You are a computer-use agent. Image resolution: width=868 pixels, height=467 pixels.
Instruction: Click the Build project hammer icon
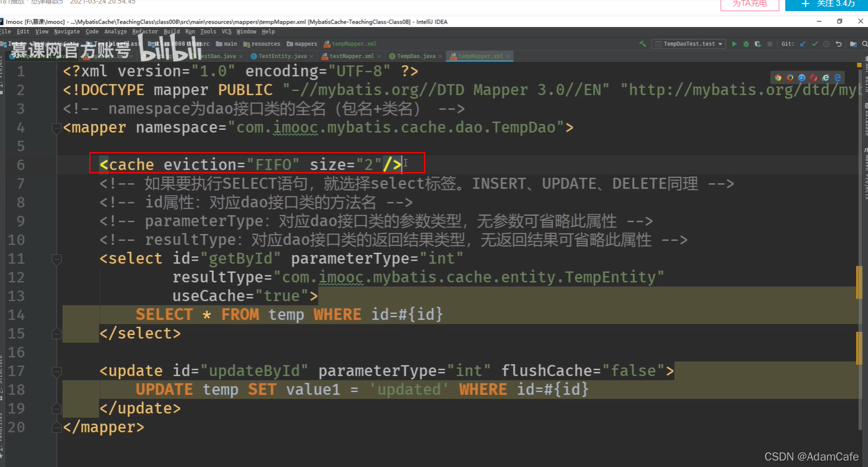642,43
